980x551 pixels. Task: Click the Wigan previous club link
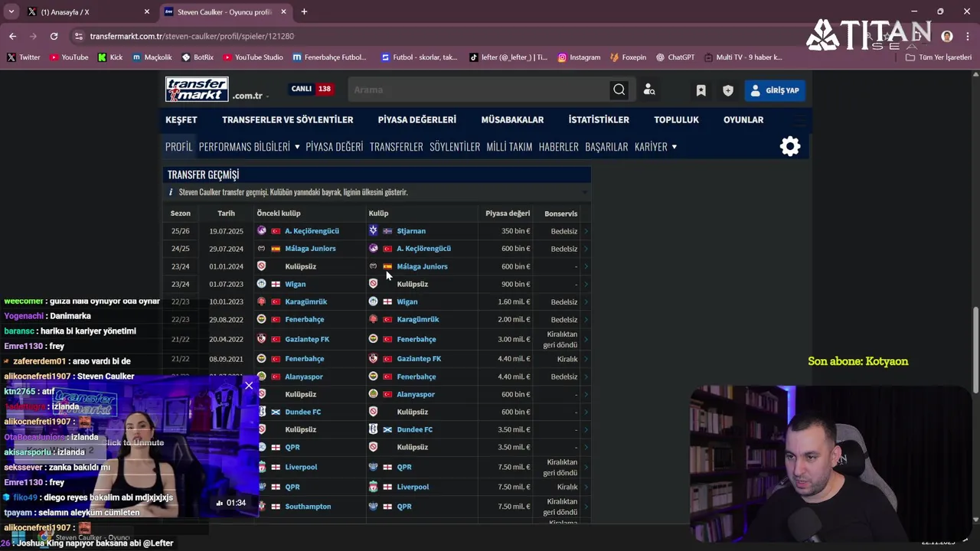point(295,284)
